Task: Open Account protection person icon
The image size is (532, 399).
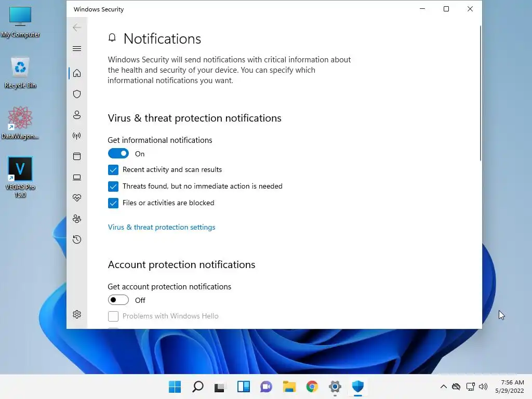Action: click(77, 115)
